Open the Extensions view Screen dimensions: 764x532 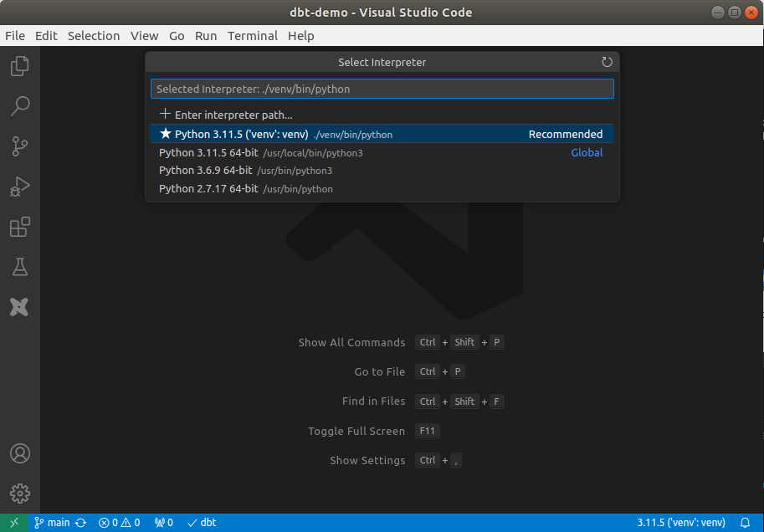(x=19, y=227)
